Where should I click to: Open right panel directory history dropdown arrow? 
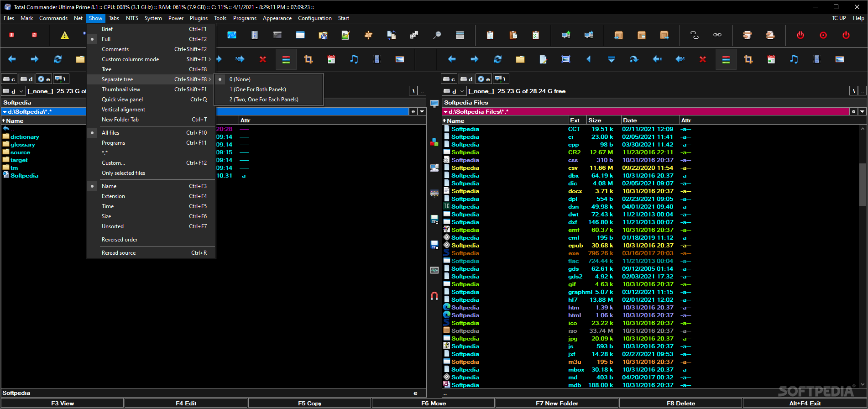point(862,111)
